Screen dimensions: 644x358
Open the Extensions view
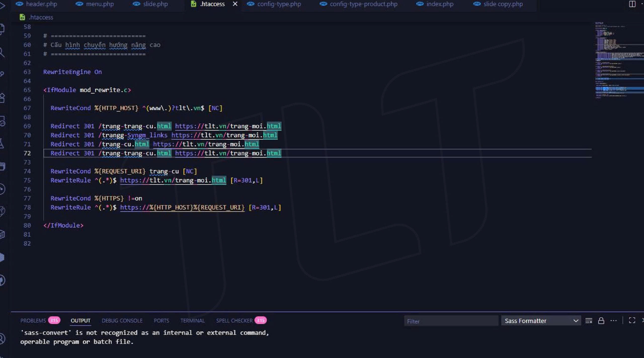click(x=2, y=97)
